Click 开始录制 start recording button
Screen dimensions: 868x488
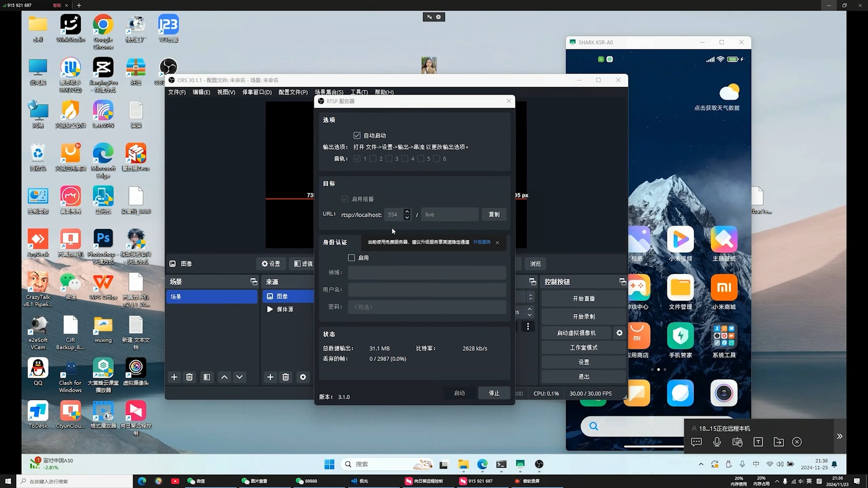click(x=584, y=317)
